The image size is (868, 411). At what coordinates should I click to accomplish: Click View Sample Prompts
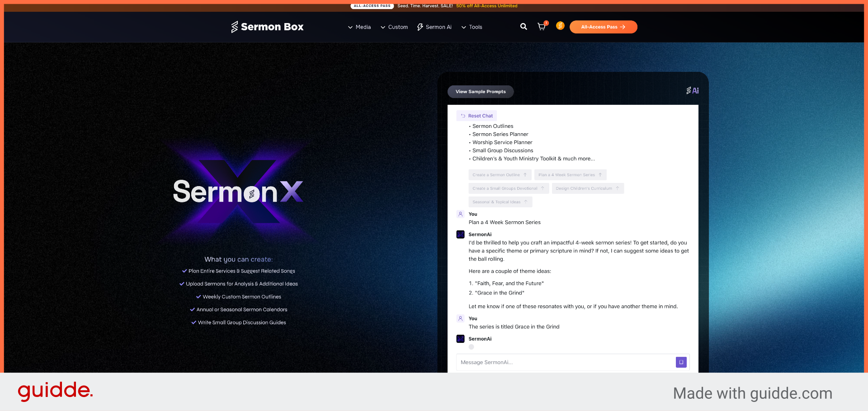click(480, 92)
